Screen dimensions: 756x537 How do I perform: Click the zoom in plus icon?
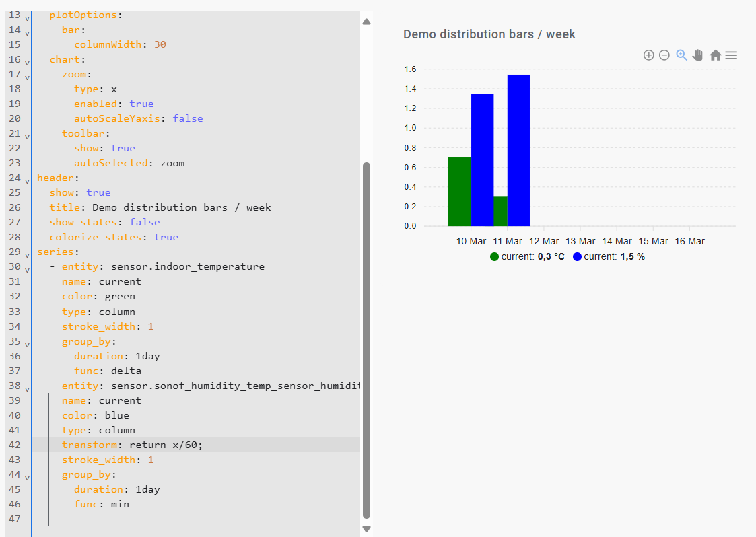click(648, 55)
